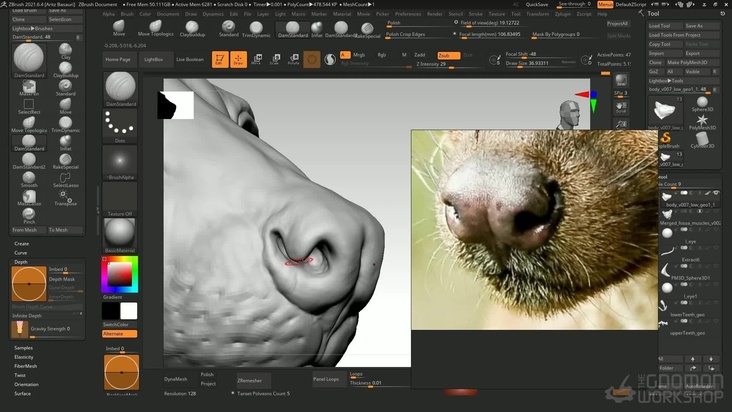732x412 pixels.
Task: Expand the Samples brush section
Action: point(22,348)
